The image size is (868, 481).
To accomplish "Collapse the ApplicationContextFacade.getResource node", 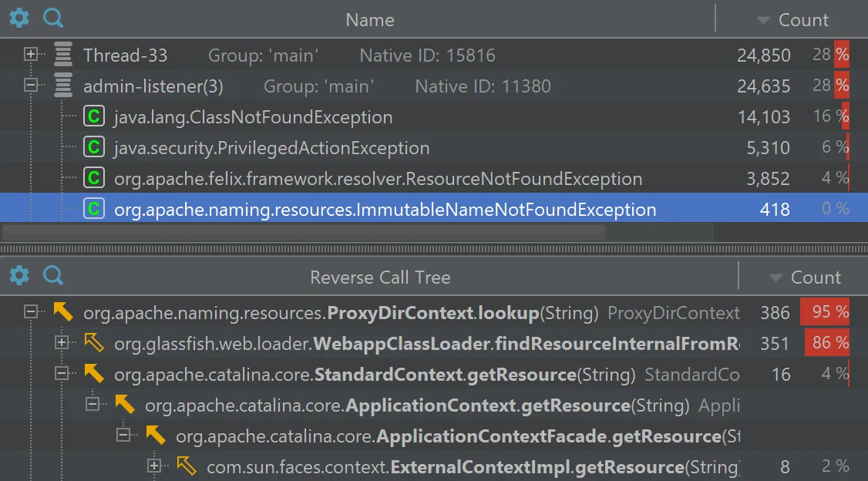I will click(124, 436).
